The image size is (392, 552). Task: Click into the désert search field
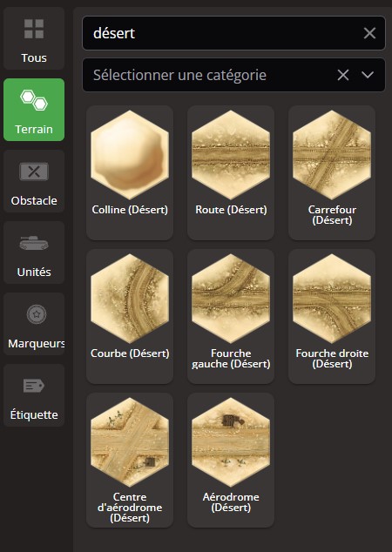pos(222,33)
